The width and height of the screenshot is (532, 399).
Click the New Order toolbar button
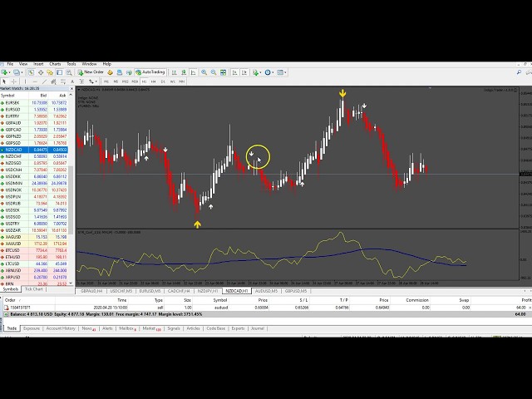click(92, 72)
